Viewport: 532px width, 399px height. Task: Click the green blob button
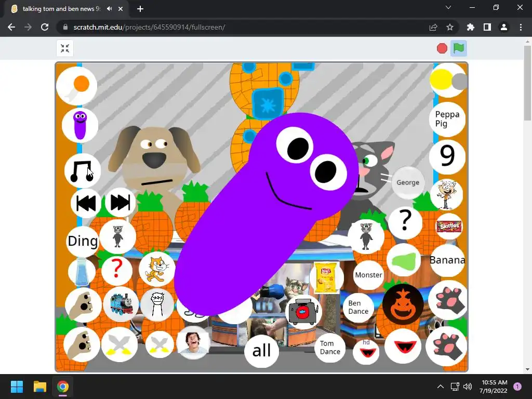[404, 261]
